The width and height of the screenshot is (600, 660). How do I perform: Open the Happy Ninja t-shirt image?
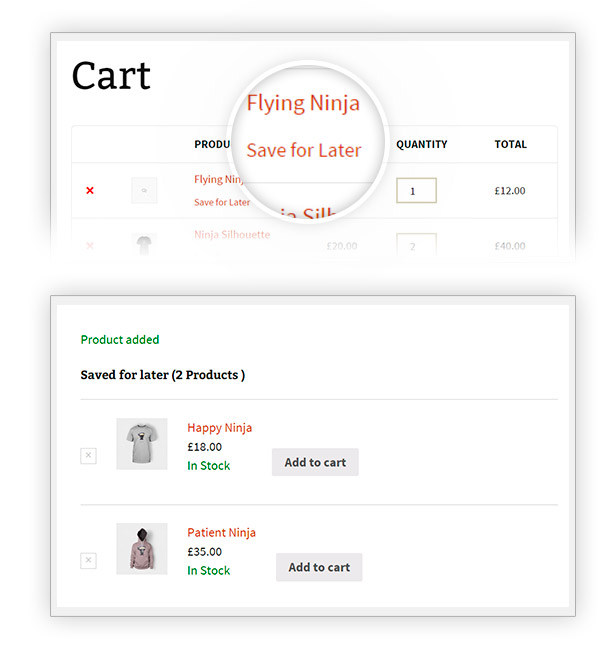142,444
